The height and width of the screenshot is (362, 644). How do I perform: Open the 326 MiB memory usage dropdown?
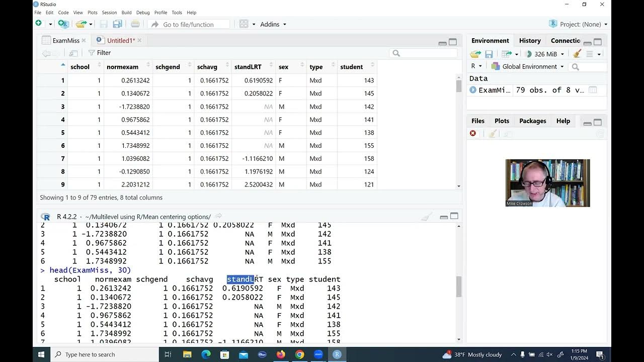pos(545,54)
